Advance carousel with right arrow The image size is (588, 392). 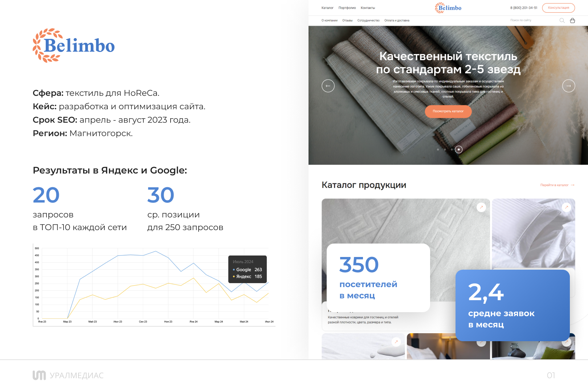point(568,86)
